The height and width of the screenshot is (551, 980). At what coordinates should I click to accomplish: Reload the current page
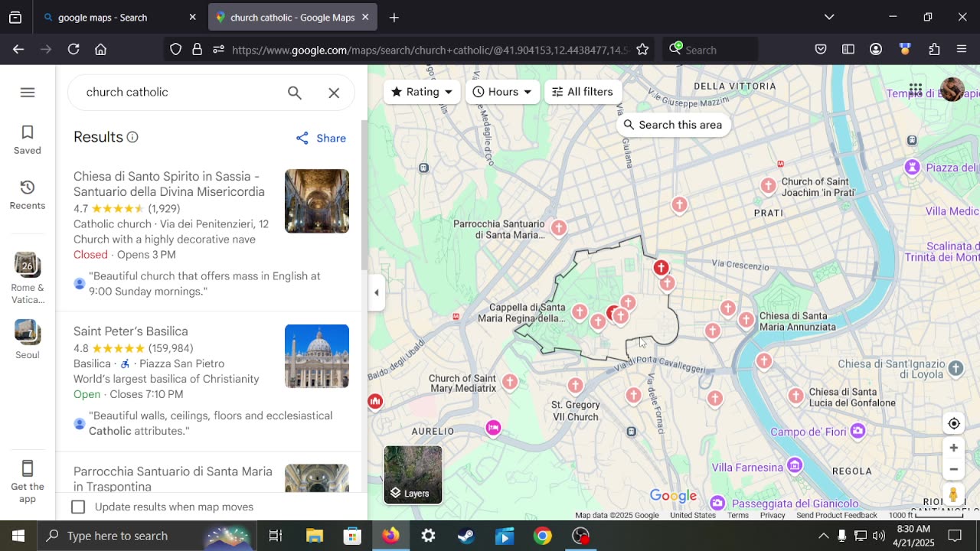coord(73,50)
